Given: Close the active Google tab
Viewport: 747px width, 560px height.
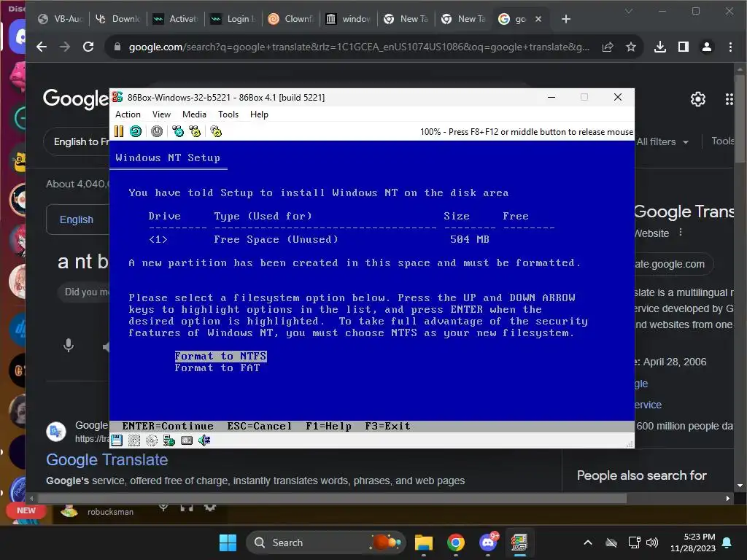Looking at the screenshot, I should tap(538, 19).
